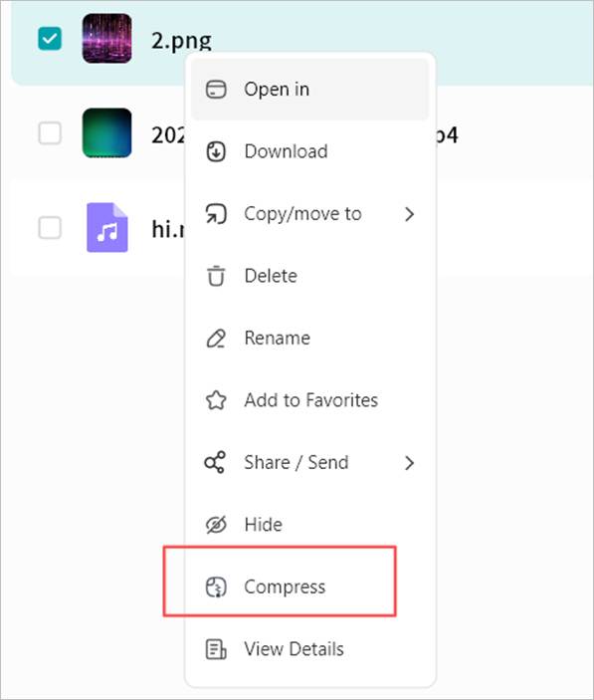Click the View Details document icon
Viewport: 594px width, 700px height.
216,648
